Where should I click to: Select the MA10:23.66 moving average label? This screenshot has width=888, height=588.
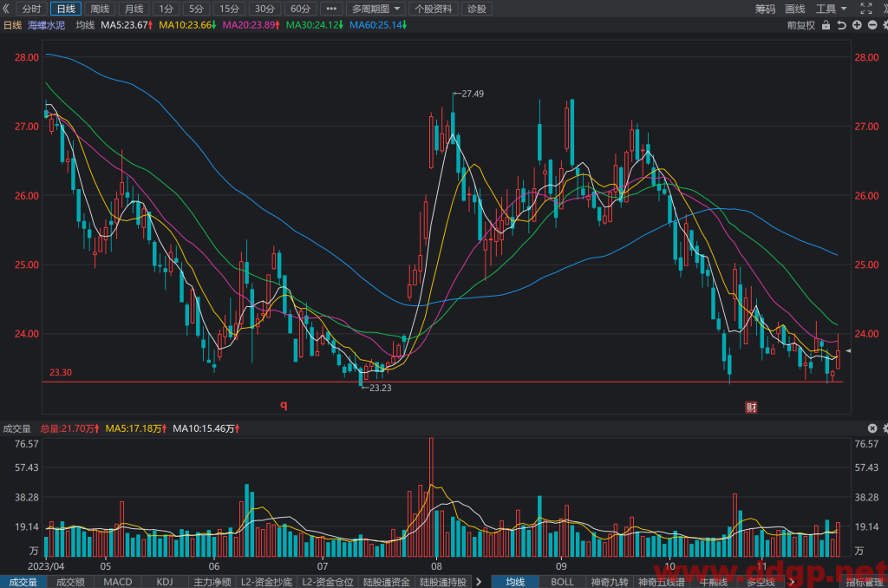(187, 25)
